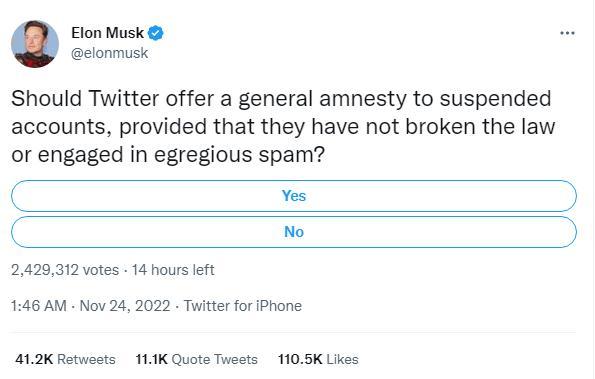Image resolution: width=595 pixels, height=379 pixels.
Task: Click the 'egregious spam?' line of the tweet
Action: click(x=168, y=155)
